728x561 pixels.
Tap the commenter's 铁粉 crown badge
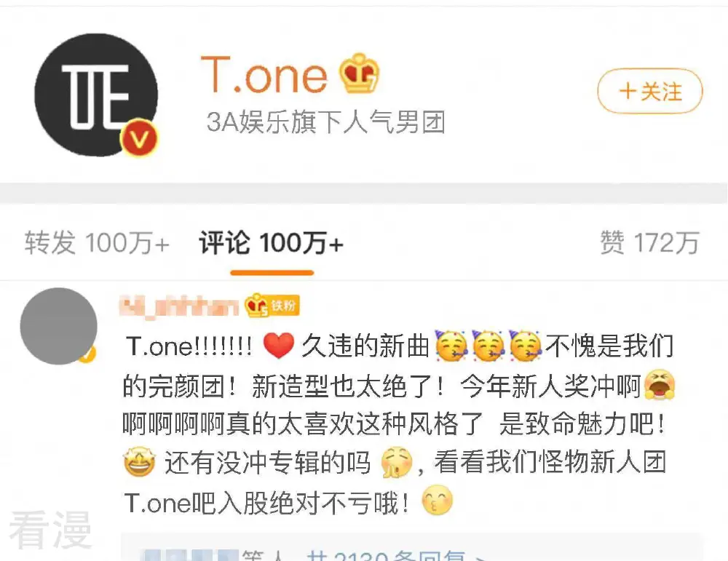tap(272, 306)
